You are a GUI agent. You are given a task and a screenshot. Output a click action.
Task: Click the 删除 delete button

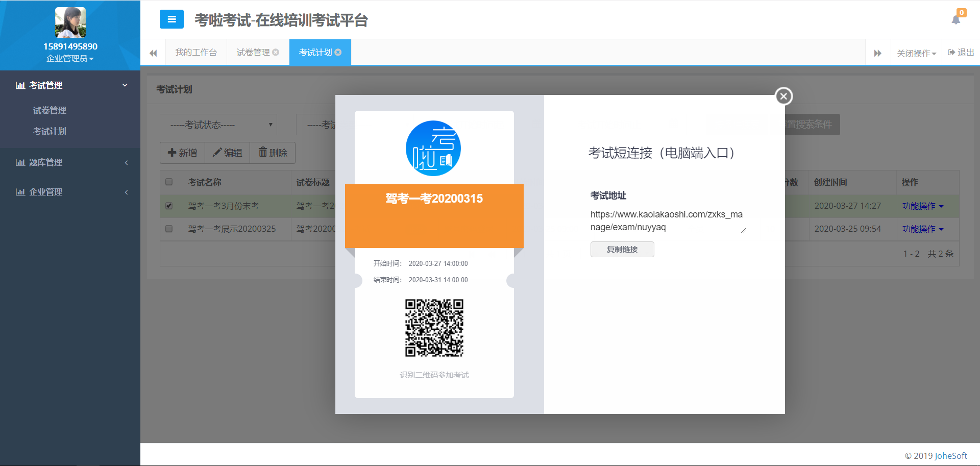coord(273,153)
